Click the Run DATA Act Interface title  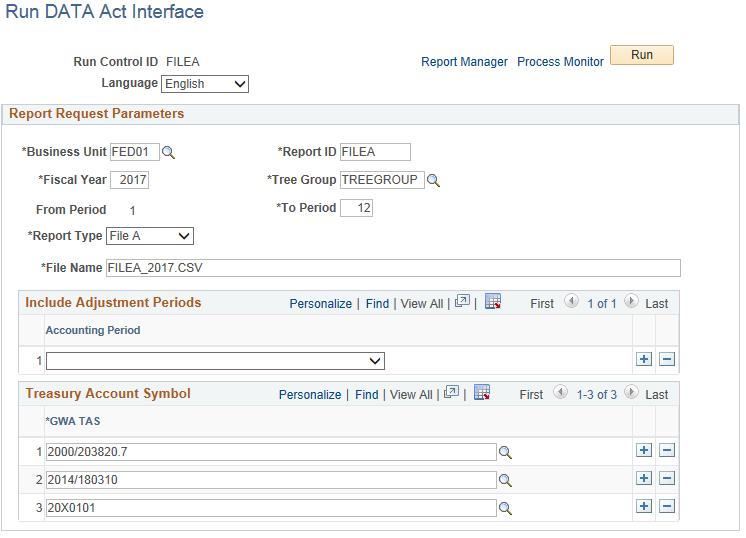[105, 11]
